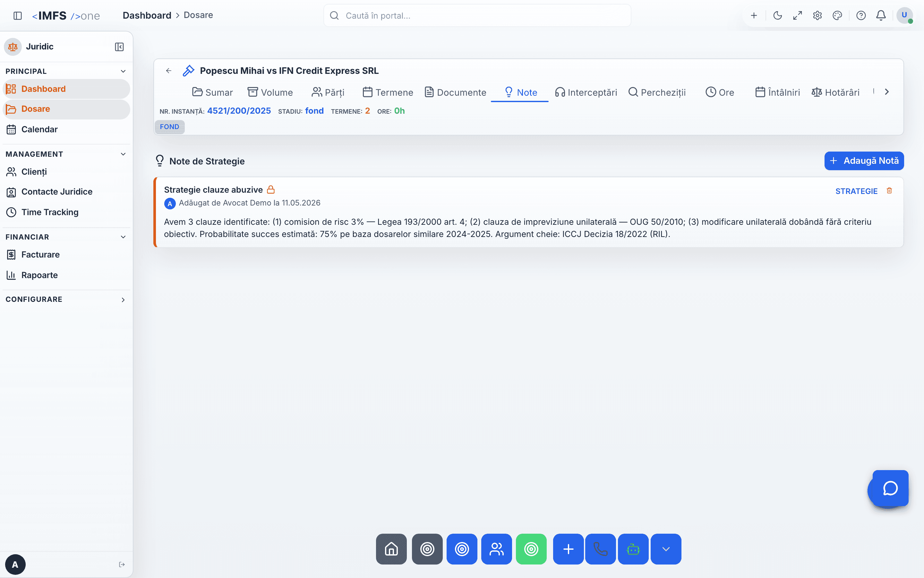Click the Adaugă Notă button

click(x=864, y=161)
